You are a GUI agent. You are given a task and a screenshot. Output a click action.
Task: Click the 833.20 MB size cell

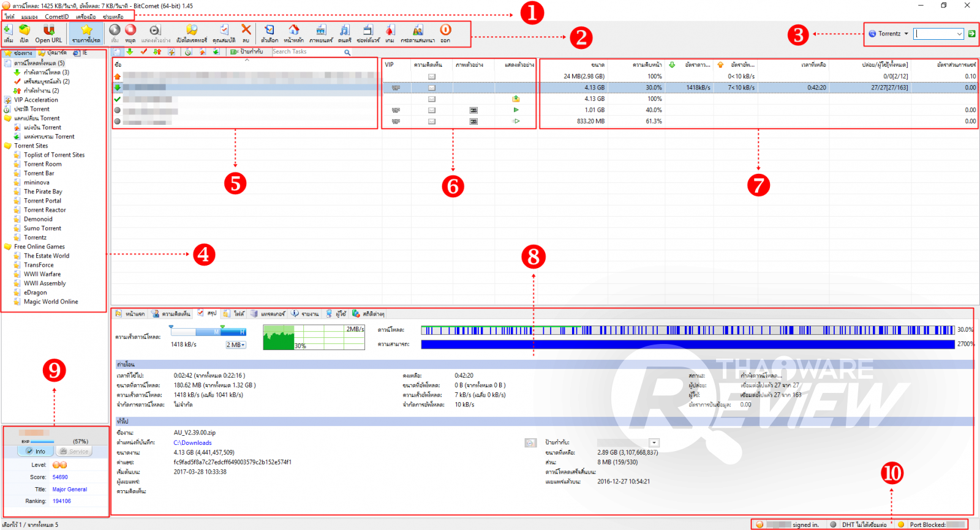click(590, 122)
